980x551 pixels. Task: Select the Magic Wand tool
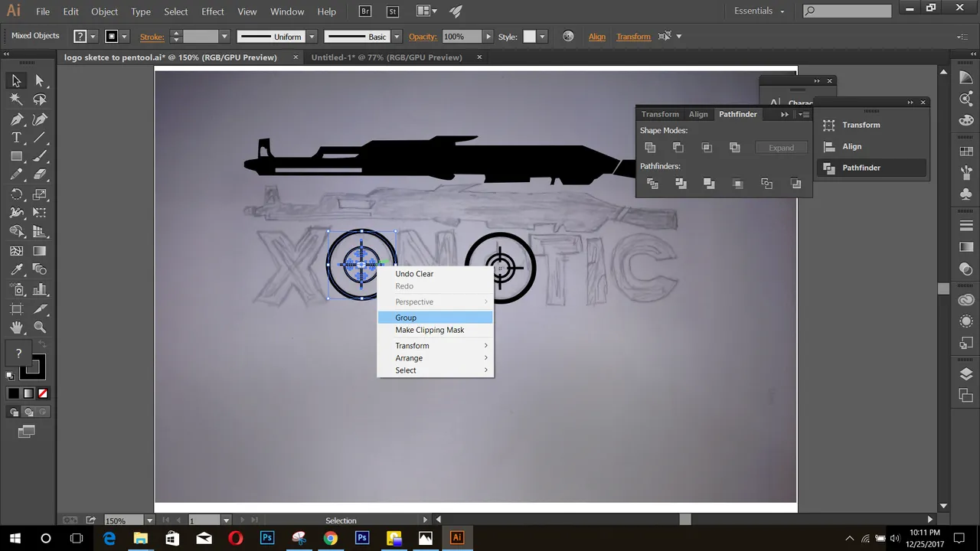16,99
